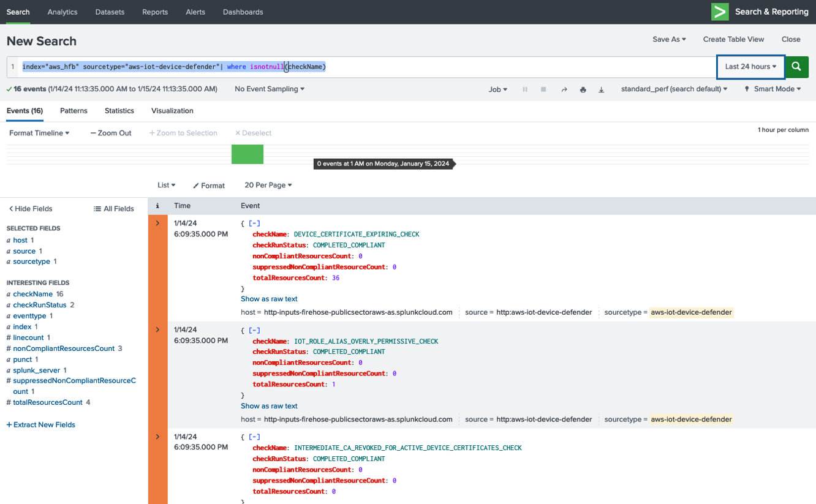Select the green bar in the event timeline

pyautogui.click(x=247, y=154)
